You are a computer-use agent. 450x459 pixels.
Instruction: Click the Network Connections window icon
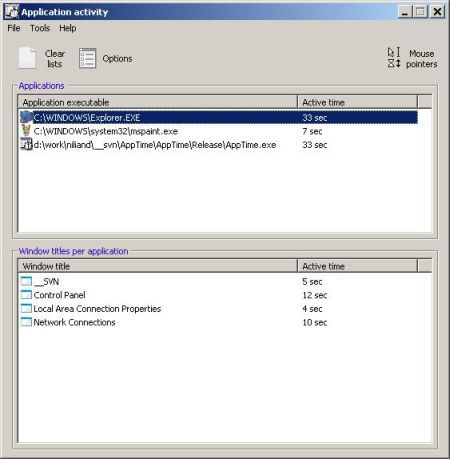click(x=26, y=322)
